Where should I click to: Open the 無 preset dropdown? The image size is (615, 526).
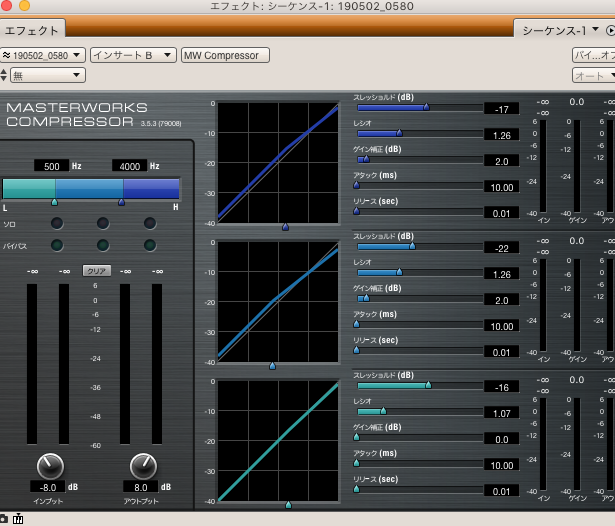coord(48,75)
